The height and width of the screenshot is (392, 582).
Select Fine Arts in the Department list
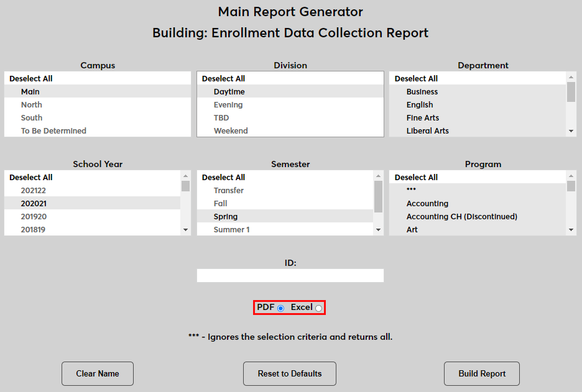pos(478,117)
